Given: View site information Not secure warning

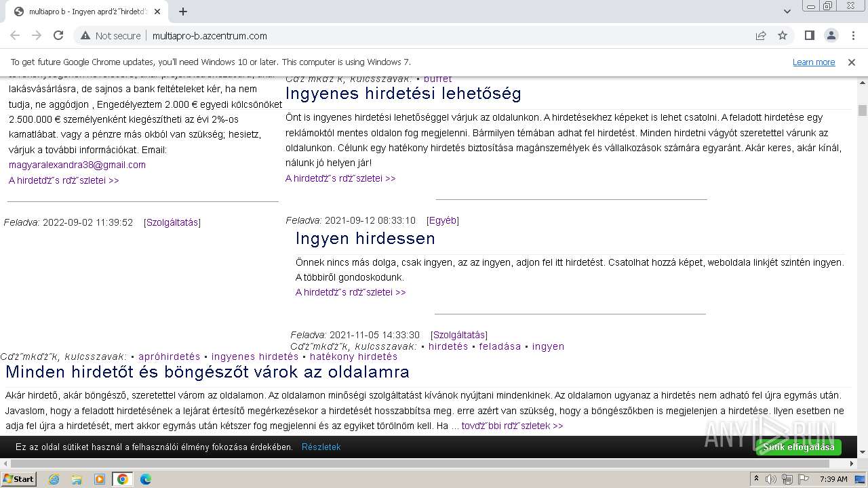Looking at the screenshot, I should pyautogui.click(x=111, y=35).
